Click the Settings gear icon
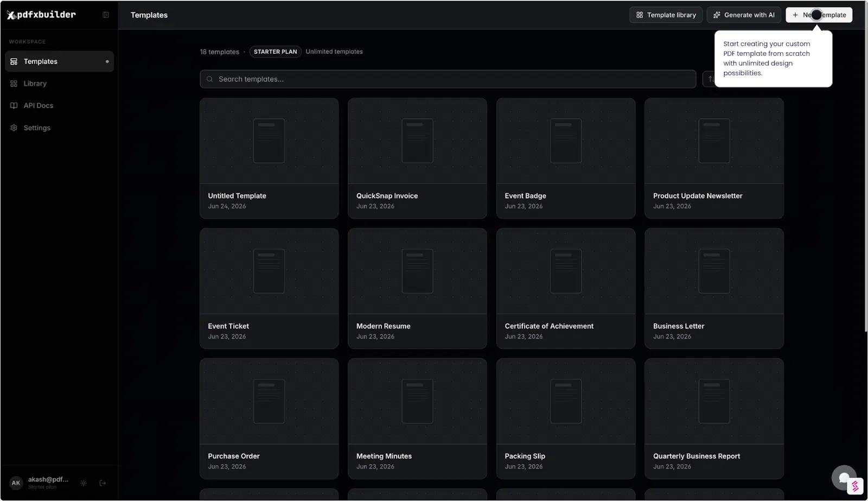Viewport: 868px width, 501px height. point(14,128)
